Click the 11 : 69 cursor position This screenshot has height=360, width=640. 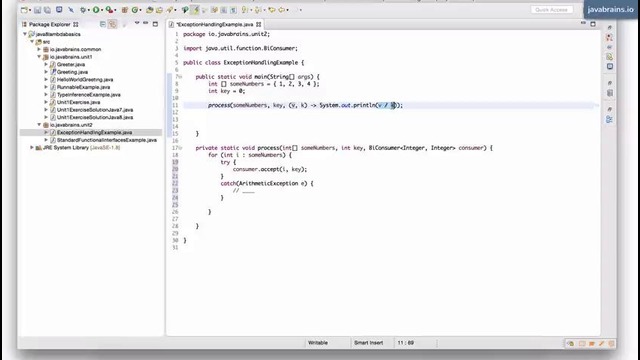coord(406,343)
